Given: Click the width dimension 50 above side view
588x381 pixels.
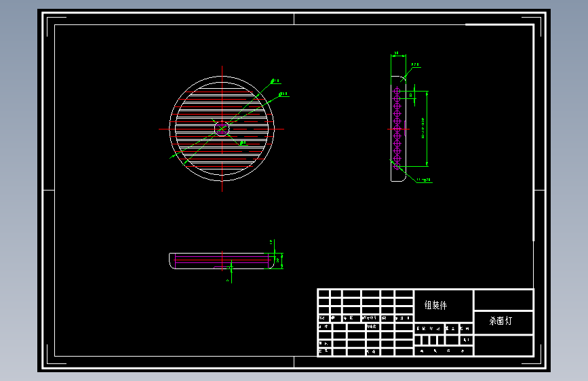Looking at the screenshot, I should pos(397,54).
